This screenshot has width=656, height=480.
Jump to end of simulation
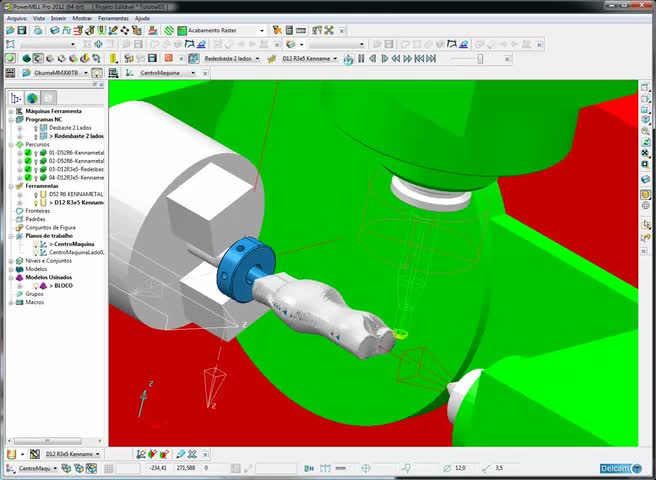[431, 59]
